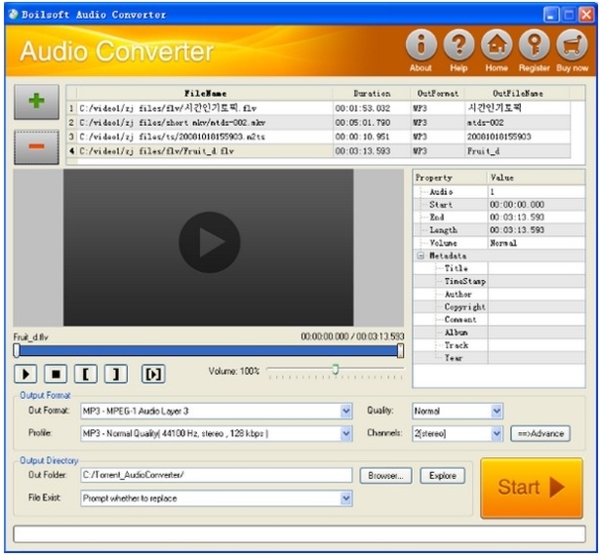
Task: Select the Volume property row
Action: pos(499,243)
